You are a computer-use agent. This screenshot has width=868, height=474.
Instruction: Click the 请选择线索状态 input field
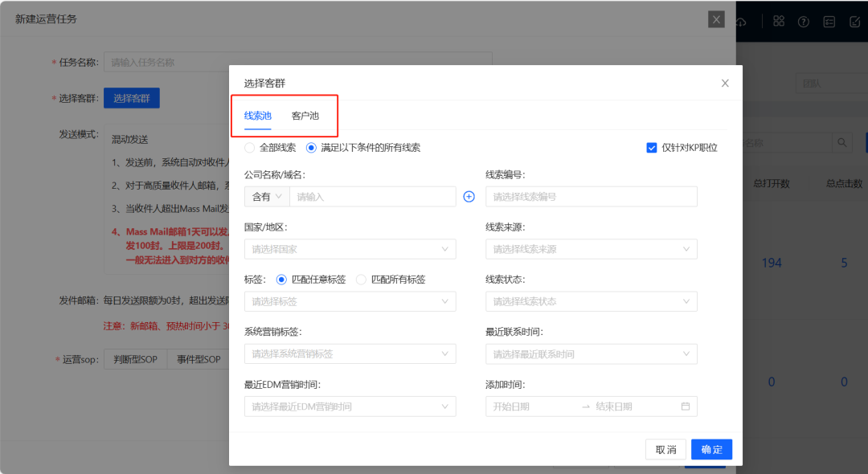click(x=592, y=301)
